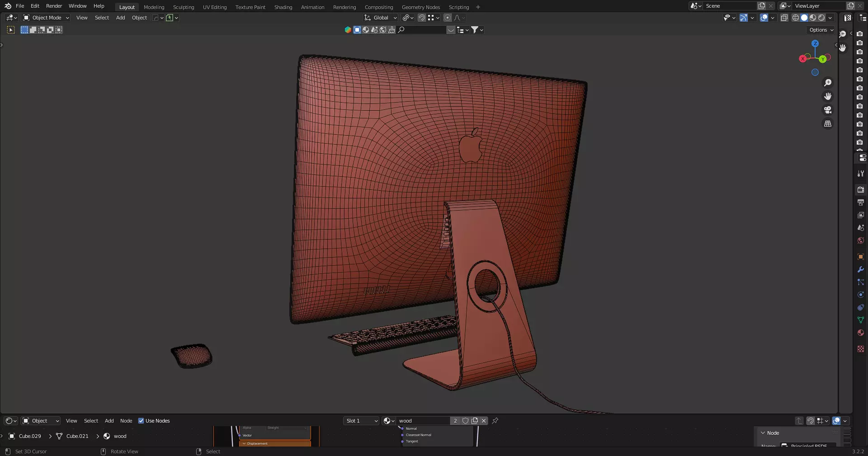The width and height of the screenshot is (868, 456).
Task: Click the zoom magnifier viewport button
Action: click(x=828, y=83)
